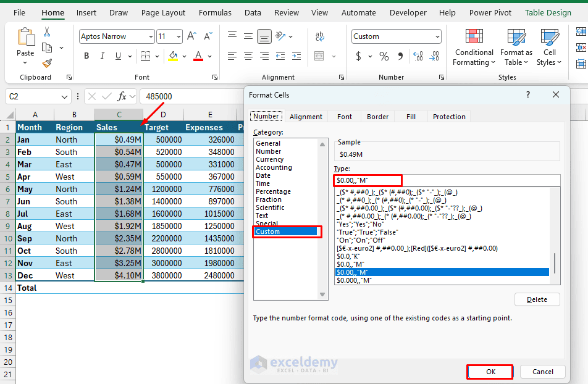Decrease font size with small A
This screenshot has width=588, height=384.
click(x=208, y=36)
